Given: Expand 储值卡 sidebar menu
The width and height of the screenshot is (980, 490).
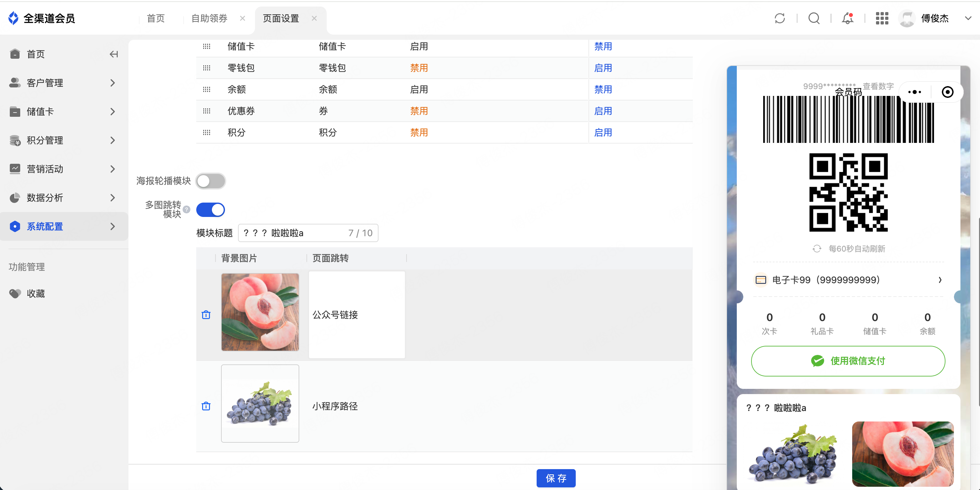Looking at the screenshot, I should pyautogui.click(x=64, y=112).
